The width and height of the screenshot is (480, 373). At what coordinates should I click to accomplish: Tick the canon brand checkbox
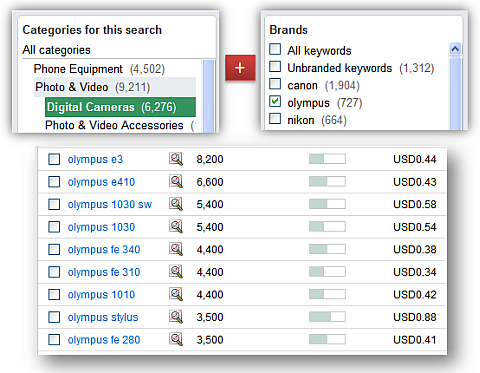point(275,84)
